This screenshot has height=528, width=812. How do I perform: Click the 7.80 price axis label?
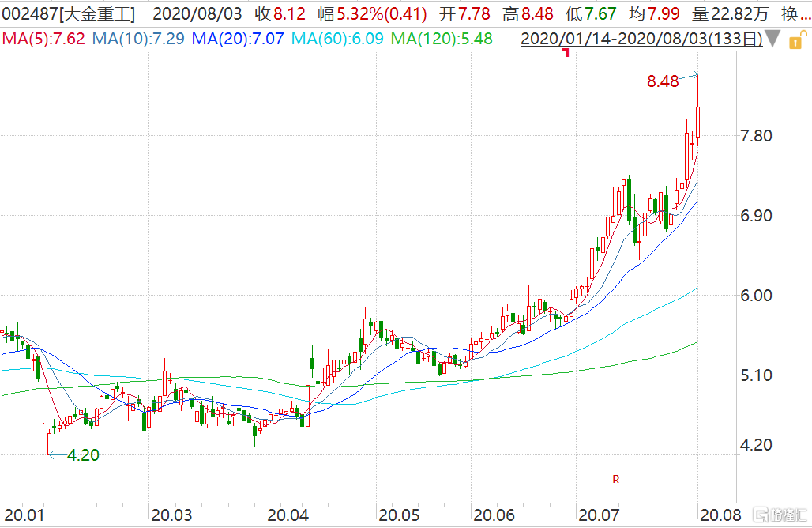click(x=756, y=136)
